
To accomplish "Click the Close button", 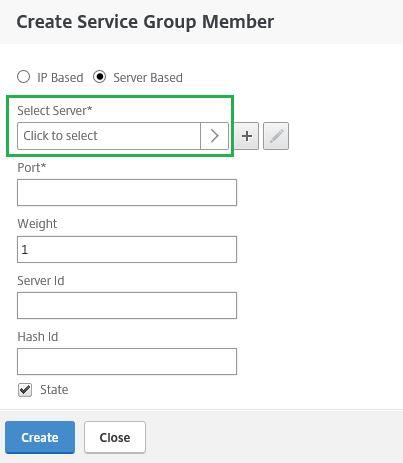I will 115,437.
